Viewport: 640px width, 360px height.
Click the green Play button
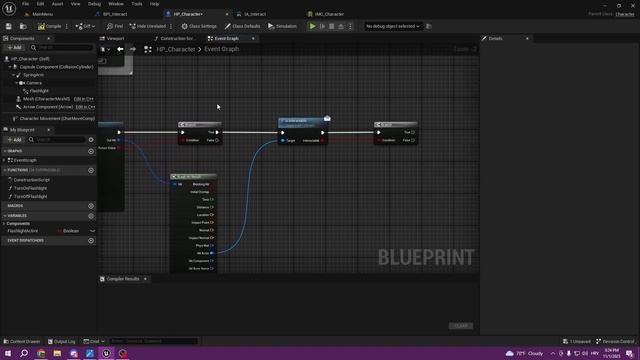click(312, 26)
